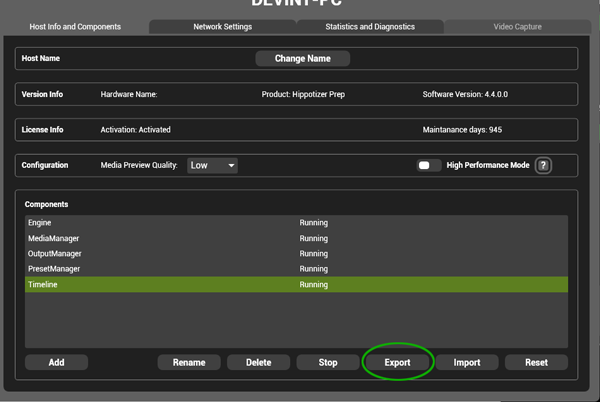Click Product: Hippotizer Prep text
Screen dimensions: 600x402
(303, 94)
